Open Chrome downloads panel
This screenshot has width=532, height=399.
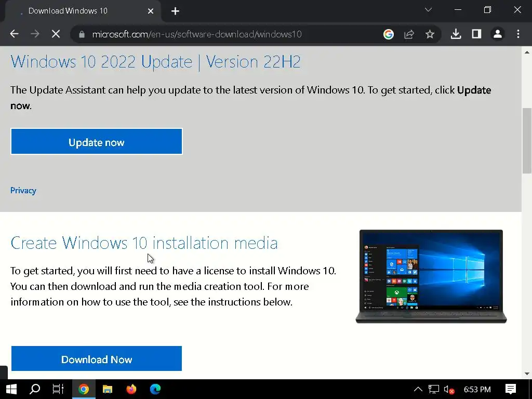[x=456, y=34]
